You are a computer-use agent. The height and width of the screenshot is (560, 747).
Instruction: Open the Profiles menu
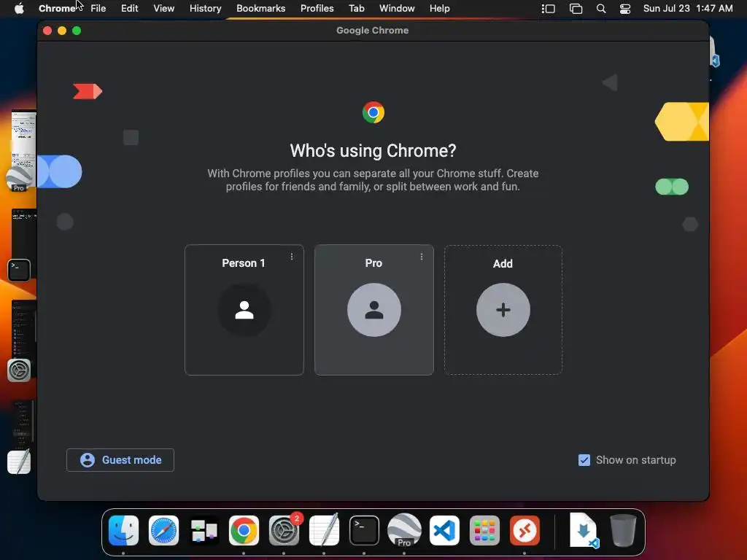click(317, 9)
